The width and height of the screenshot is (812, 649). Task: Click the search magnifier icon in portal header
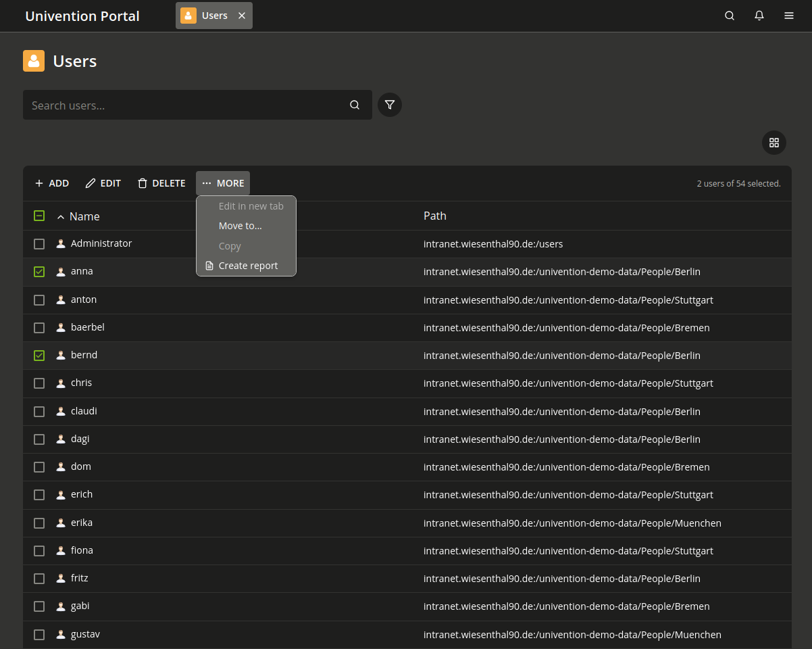click(x=730, y=16)
